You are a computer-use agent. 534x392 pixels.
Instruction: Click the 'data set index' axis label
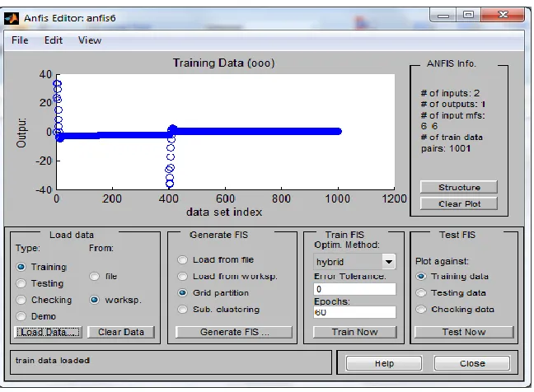[x=224, y=212]
